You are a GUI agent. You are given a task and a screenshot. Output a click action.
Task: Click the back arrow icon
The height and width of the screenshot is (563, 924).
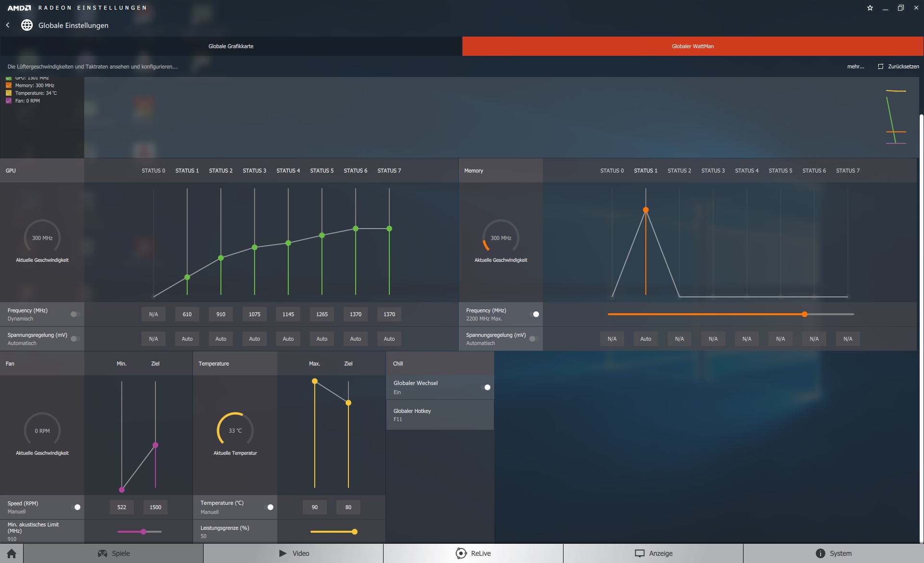pyautogui.click(x=8, y=25)
